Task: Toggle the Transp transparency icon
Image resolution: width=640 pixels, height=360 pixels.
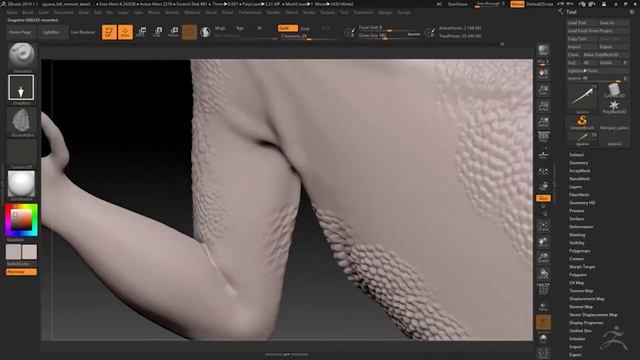Action: [543, 306]
